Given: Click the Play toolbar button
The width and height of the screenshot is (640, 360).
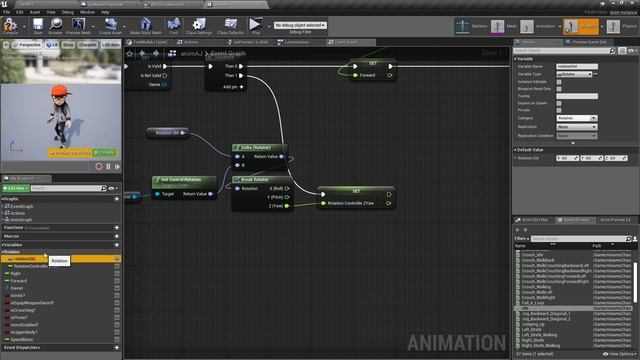Looking at the screenshot, I should (x=256, y=25).
